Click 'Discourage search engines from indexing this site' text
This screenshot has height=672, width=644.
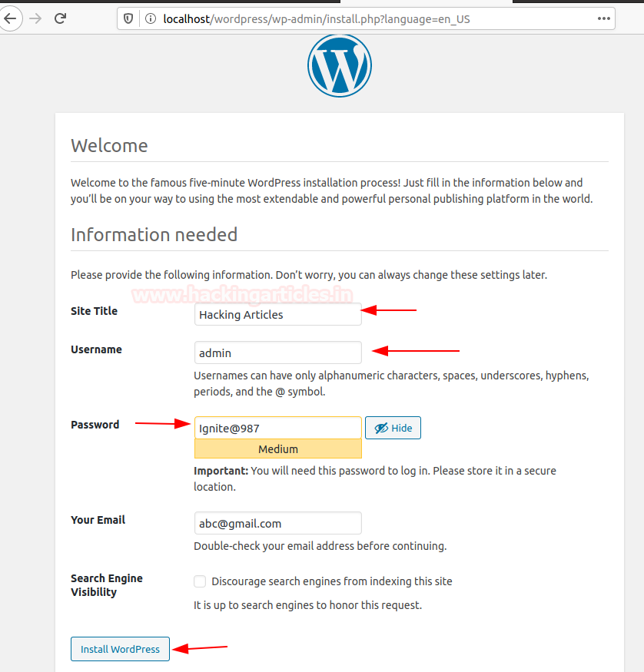[x=332, y=581]
